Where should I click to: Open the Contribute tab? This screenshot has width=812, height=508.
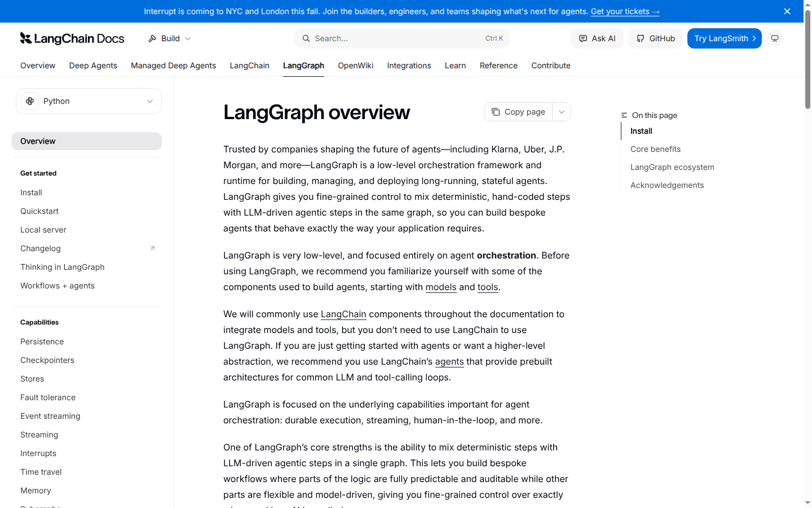coord(551,65)
